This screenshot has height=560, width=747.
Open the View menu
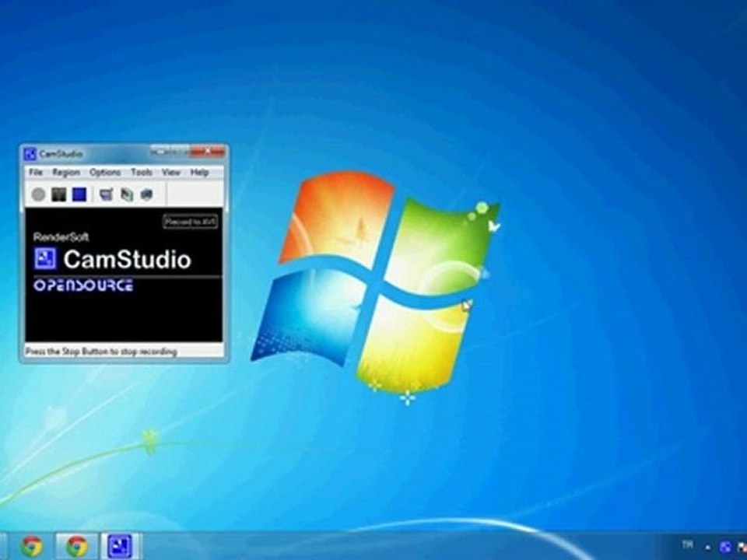pos(171,172)
